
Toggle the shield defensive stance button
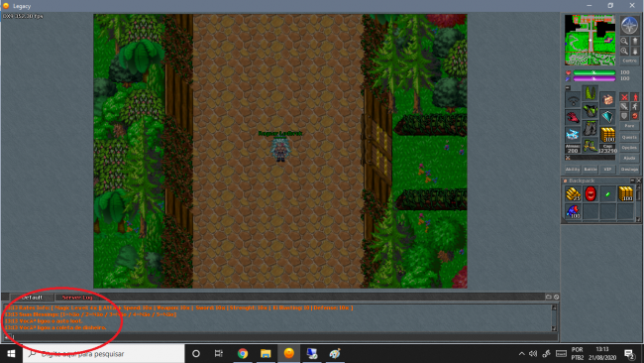point(624,115)
